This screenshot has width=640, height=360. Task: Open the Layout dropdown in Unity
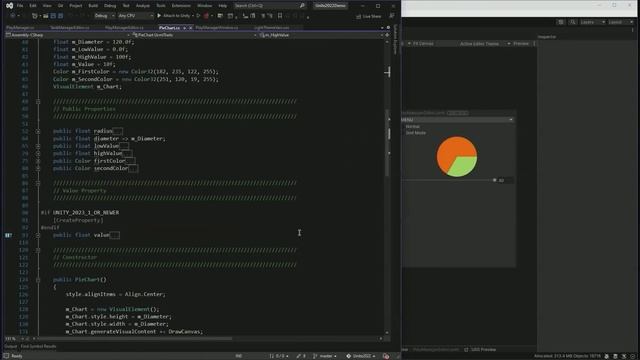pyautogui.click(x=620, y=22)
